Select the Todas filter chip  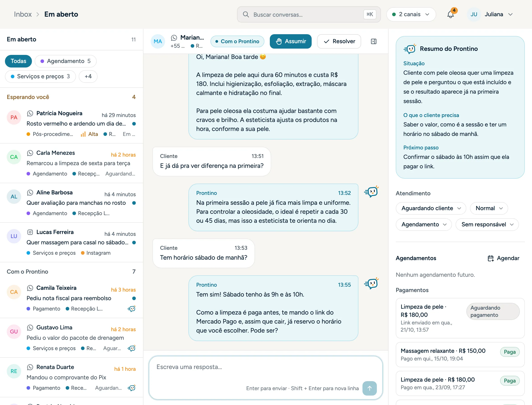tap(18, 61)
